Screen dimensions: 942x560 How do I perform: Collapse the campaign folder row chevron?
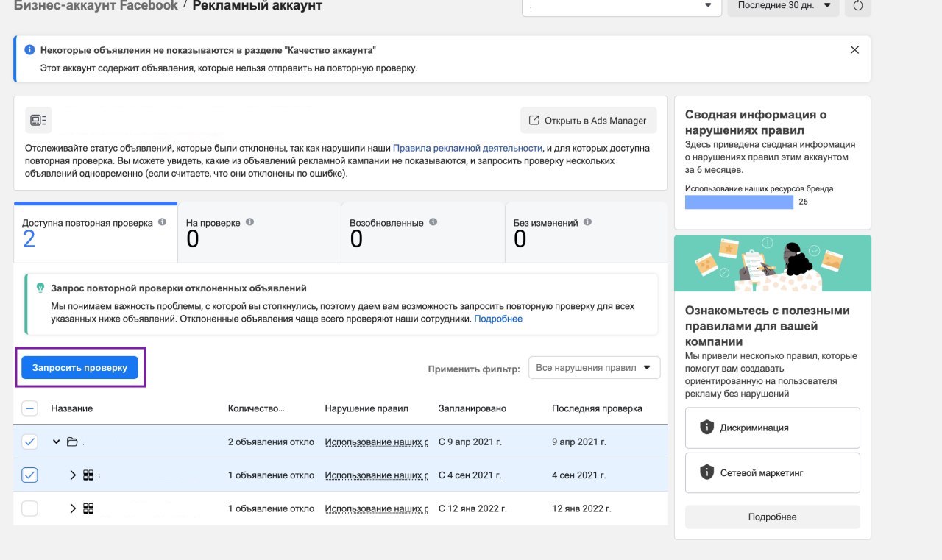56,442
